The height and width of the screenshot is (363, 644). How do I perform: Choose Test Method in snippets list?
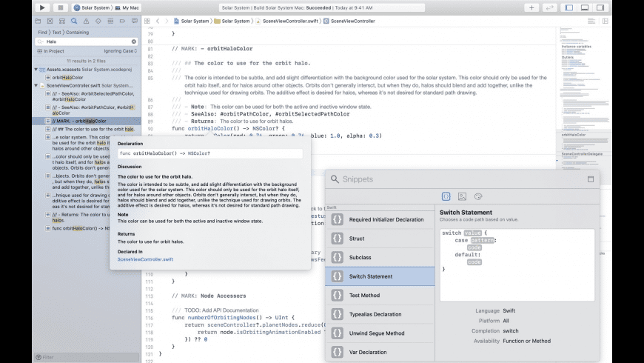coord(380,295)
